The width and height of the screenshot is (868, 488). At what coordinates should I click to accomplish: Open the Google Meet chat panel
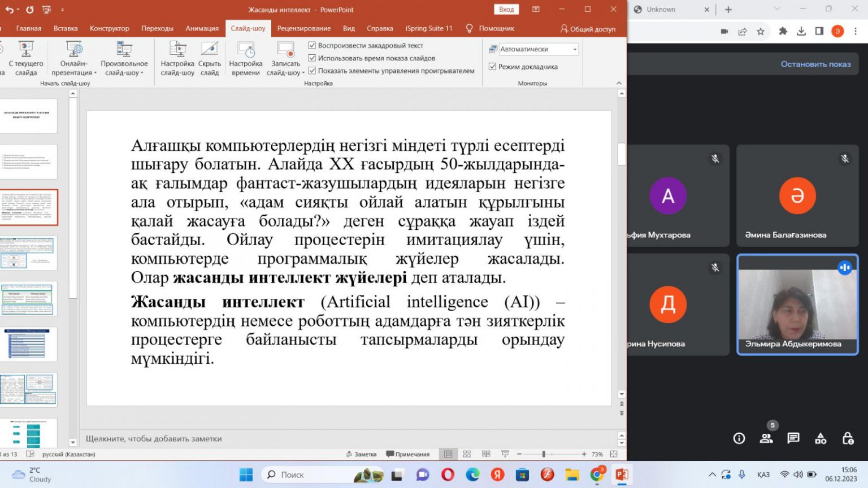pos(793,438)
